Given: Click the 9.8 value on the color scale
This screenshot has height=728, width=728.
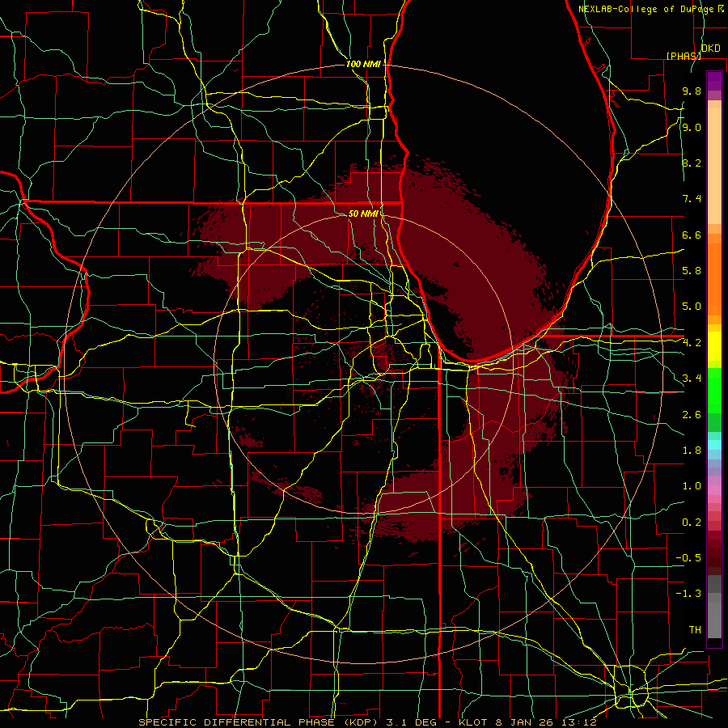Looking at the screenshot, I should pos(692,91).
